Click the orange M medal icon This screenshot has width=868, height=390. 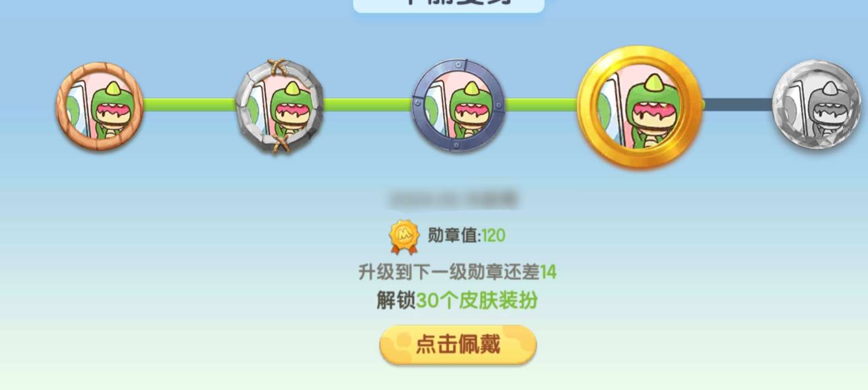pyautogui.click(x=404, y=237)
